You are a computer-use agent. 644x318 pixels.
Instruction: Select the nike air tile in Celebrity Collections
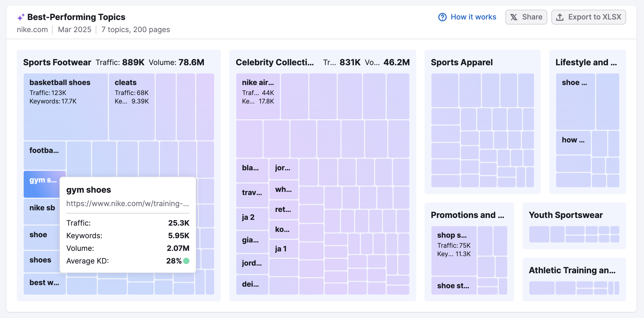[258, 96]
